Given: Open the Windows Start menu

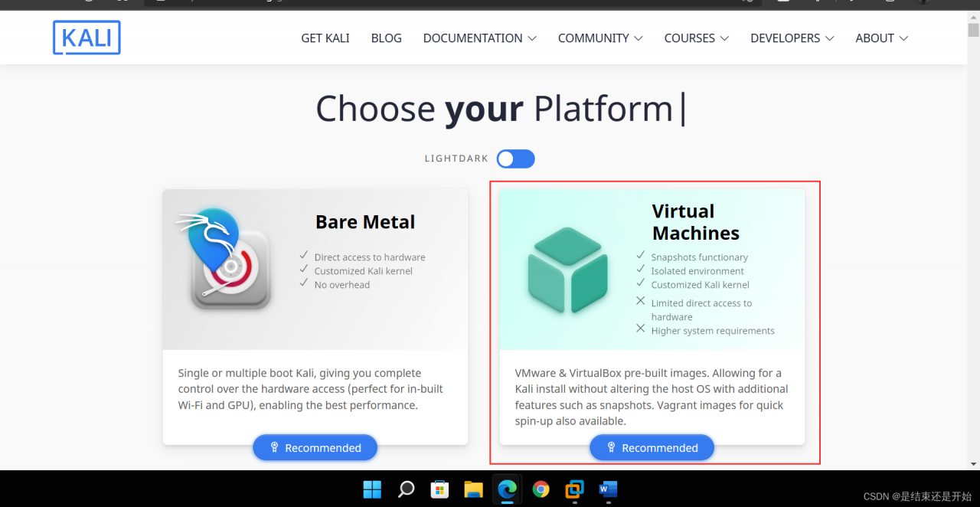Looking at the screenshot, I should point(373,489).
